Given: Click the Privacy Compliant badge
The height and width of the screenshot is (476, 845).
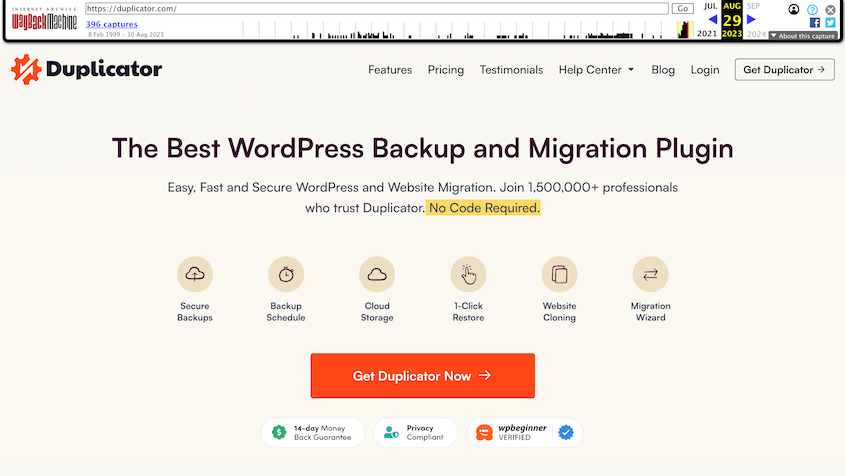Looking at the screenshot, I should (415, 432).
